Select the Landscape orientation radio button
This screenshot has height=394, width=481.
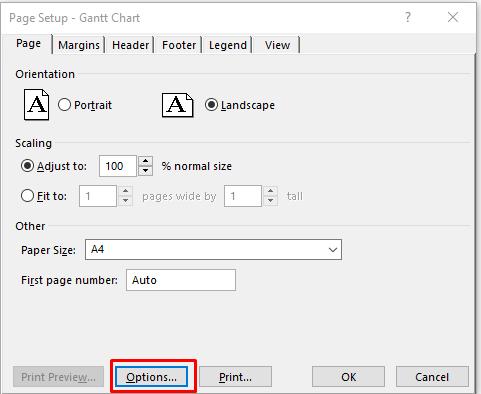click(211, 105)
